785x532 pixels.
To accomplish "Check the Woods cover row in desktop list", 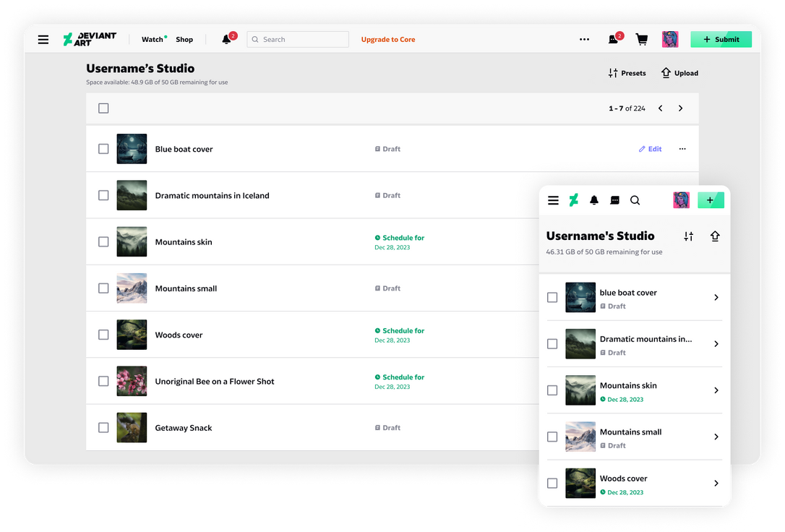I will pyautogui.click(x=103, y=335).
